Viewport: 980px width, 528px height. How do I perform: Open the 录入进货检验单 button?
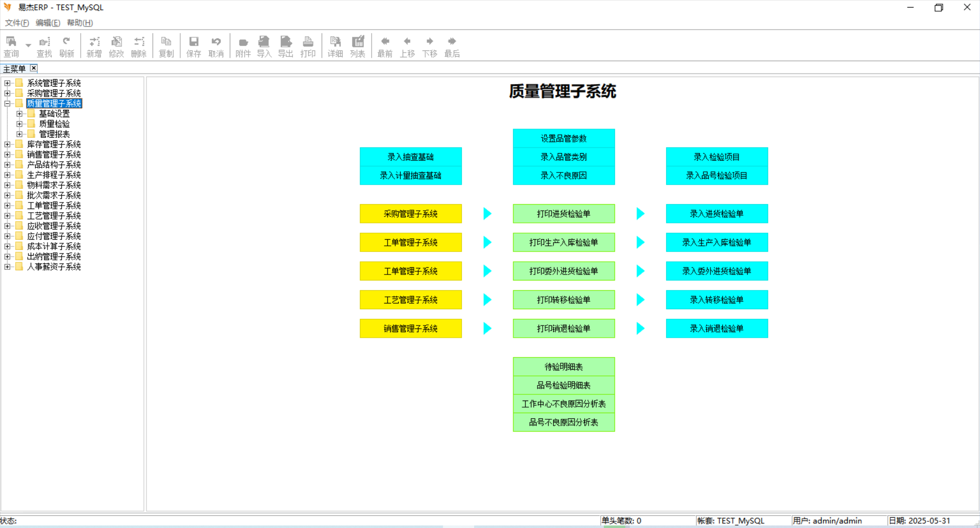(717, 214)
